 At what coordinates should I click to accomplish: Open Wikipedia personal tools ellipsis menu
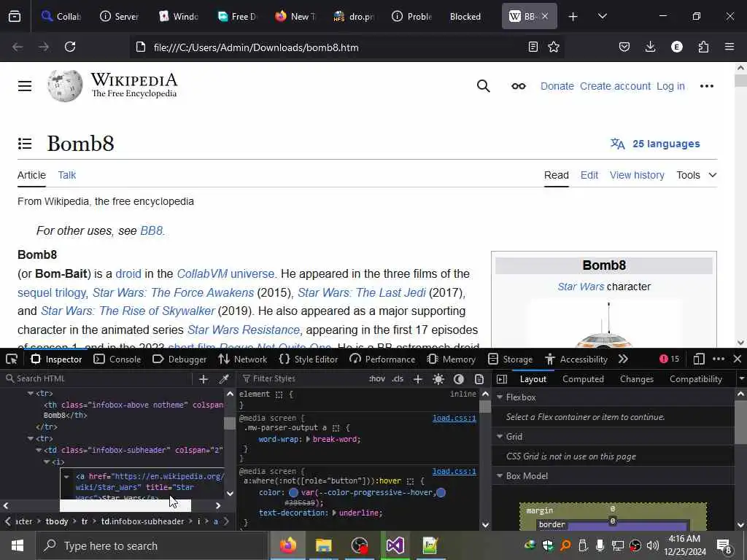click(706, 86)
